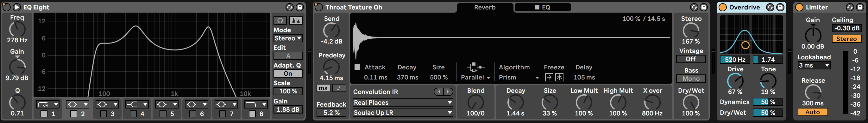Click Edit A curve button
Image resolution: width=868 pixels, height=123 pixels.
tap(288, 56)
